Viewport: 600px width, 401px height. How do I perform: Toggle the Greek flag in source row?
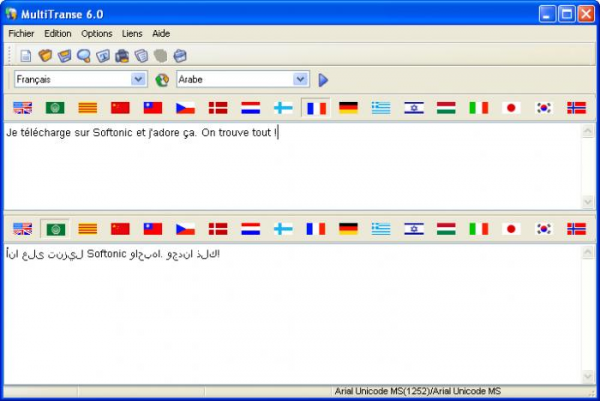click(381, 107)
